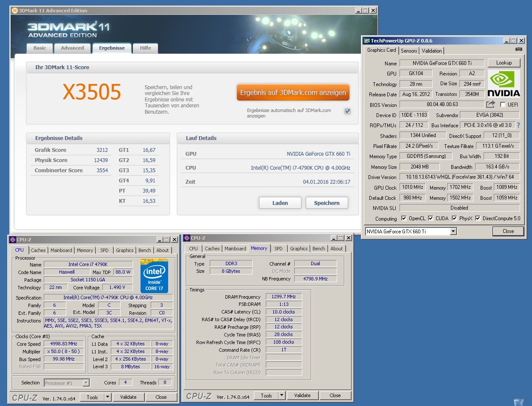Toggle the UEFI checkbox in GPU-Z
This screenshot has height=406, width=532.
(503, 104)
